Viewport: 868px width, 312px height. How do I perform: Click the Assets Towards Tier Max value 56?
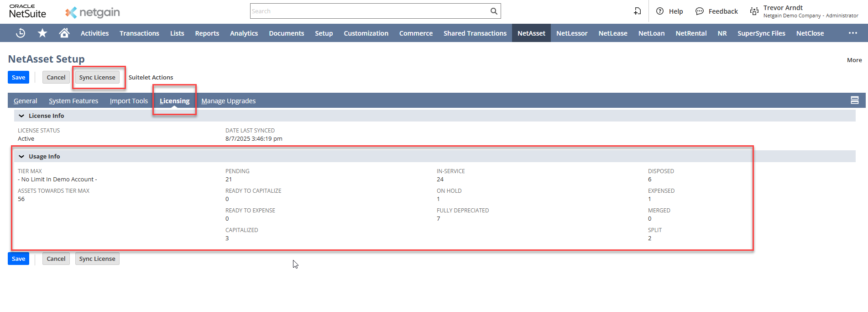coord(21,199)
